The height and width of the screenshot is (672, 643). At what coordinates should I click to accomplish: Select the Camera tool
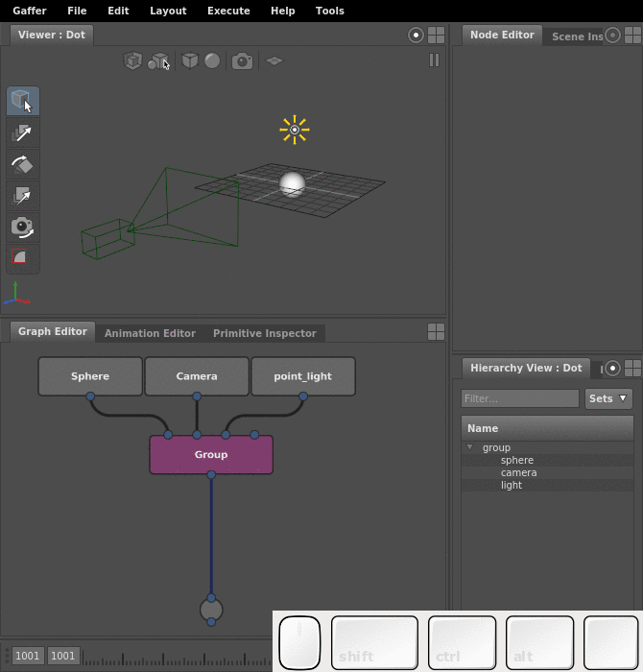point(23,228)
